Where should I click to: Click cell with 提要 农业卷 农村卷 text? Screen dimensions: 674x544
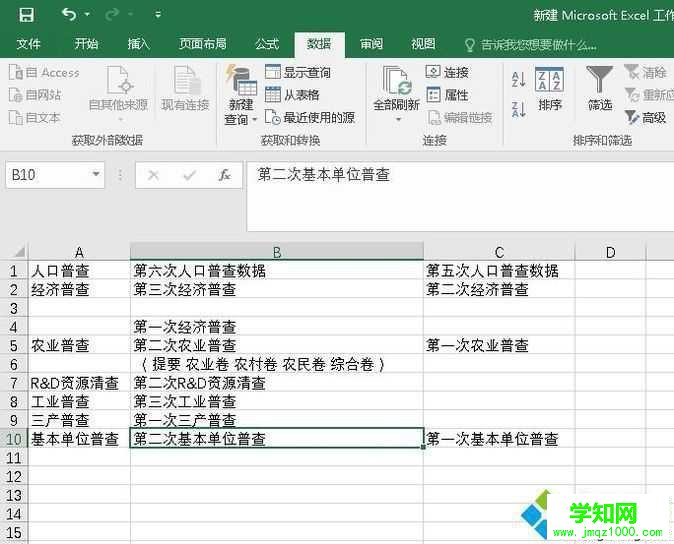[x=277, y=364]
